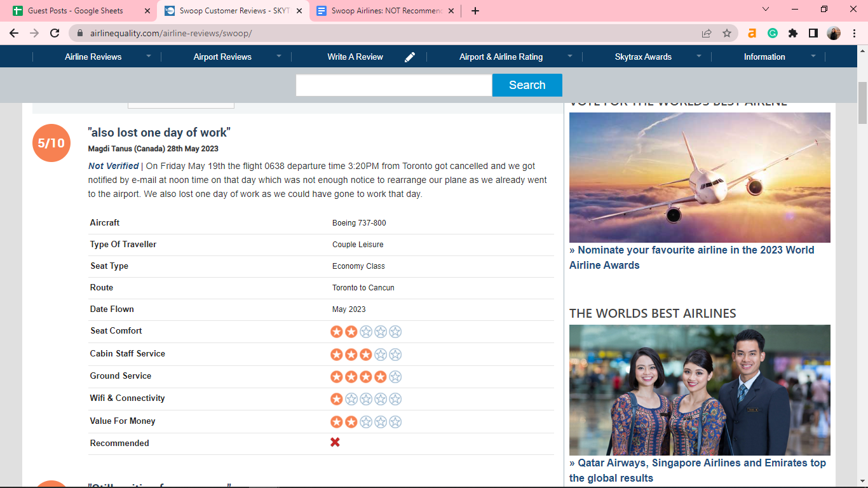Viewport: 868px width, 488px height.
Task: Click "THE WORLDS BEST AIRLINES" heading
Action: pyautogui.click(x=653, y=313)
